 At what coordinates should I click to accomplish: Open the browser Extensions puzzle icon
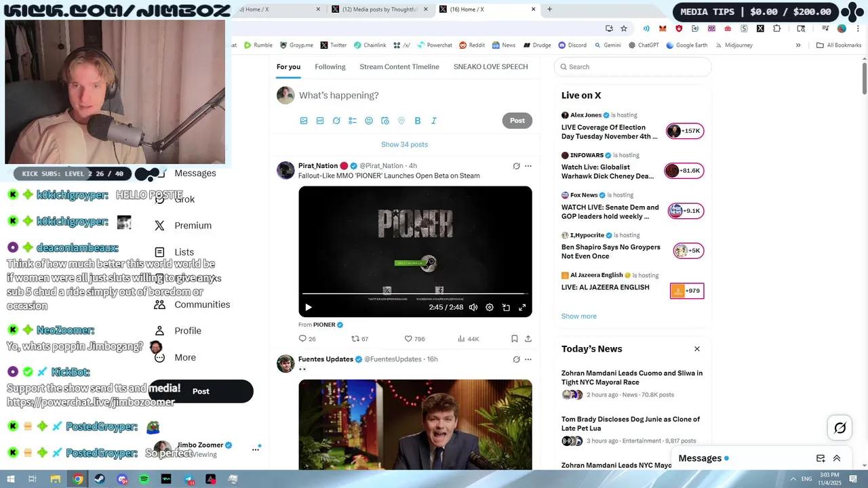pyautogui.click(x=776, y=28)
